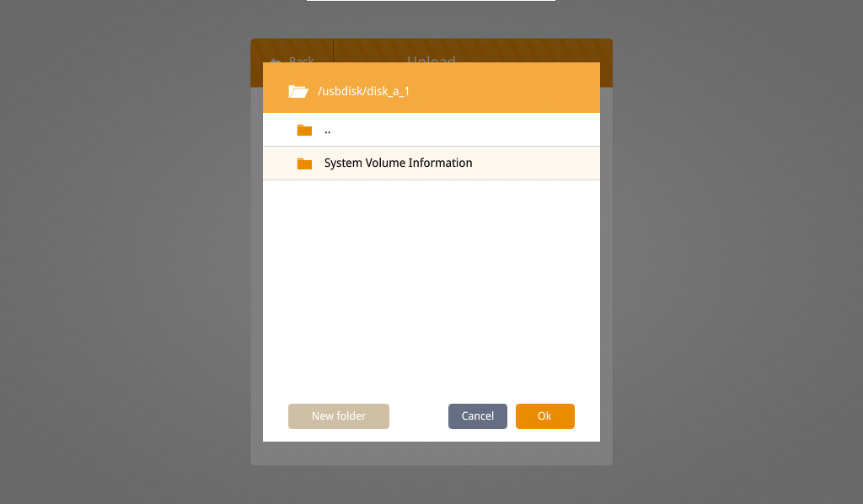The image size is (863, 504).
Task: Create a New folder
Action: 339,416
